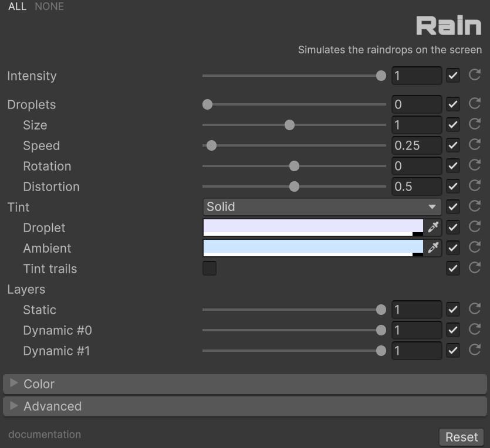Viewport: 490px width, 448px height.
Task: Use the Ambient color eyedropper
Action: [433, 248]
